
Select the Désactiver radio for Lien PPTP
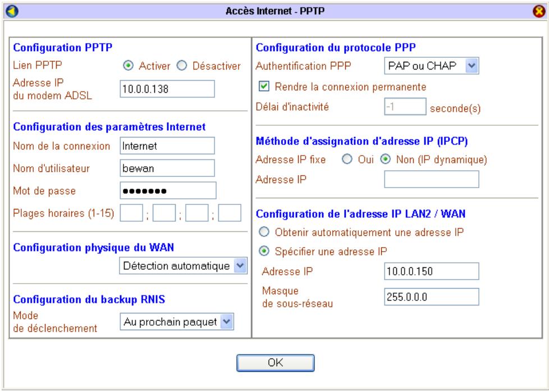[182, 66]
